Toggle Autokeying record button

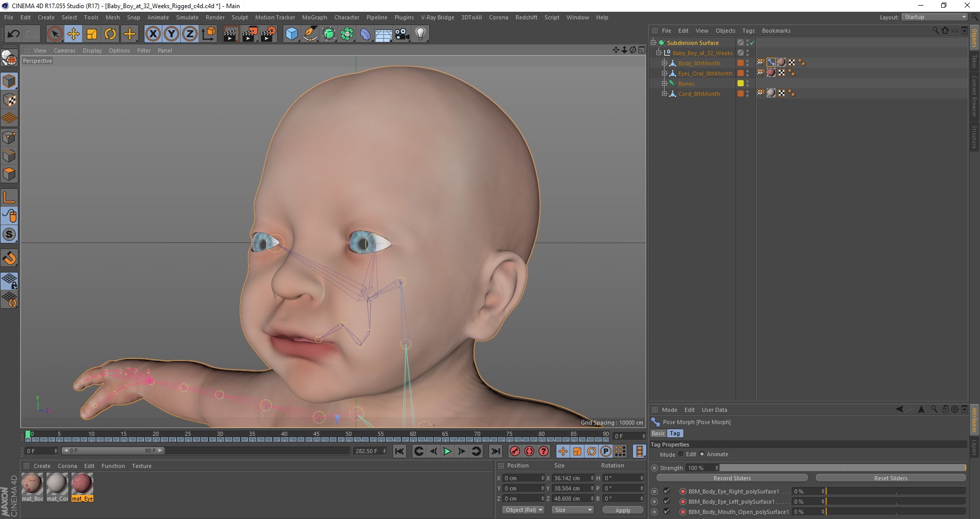529,451
